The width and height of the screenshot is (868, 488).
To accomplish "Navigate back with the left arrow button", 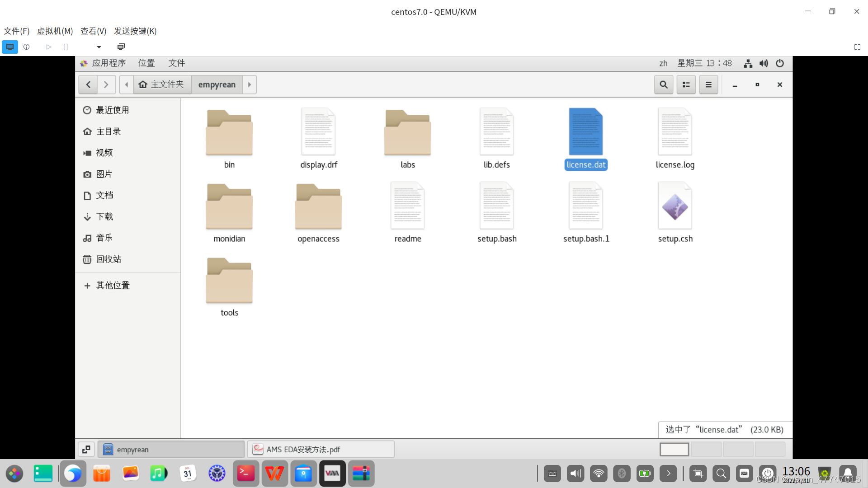I will click(88, 84).
